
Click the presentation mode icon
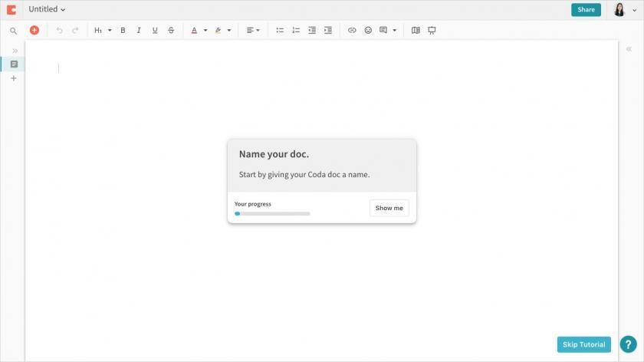click(x=432, y=31)
